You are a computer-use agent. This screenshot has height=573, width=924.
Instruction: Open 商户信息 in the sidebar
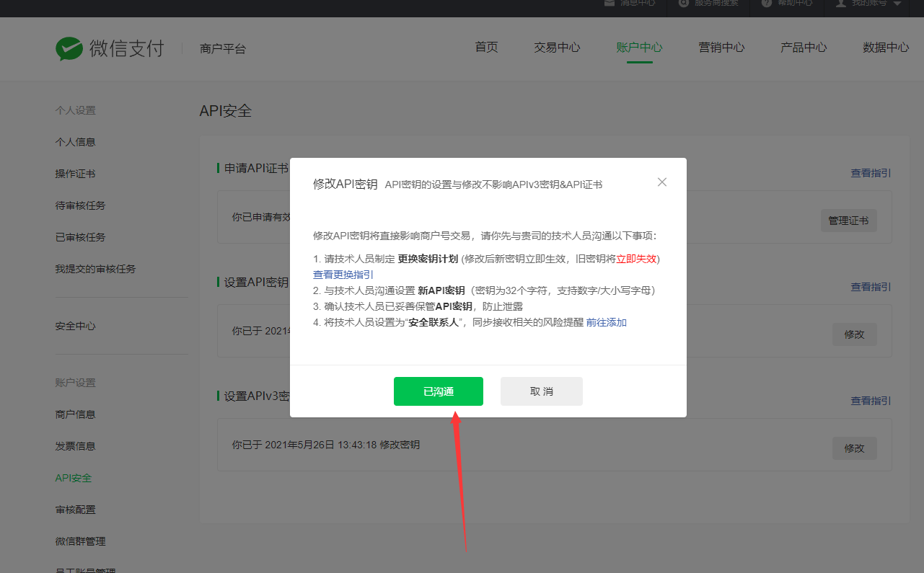tap(76, 414)
